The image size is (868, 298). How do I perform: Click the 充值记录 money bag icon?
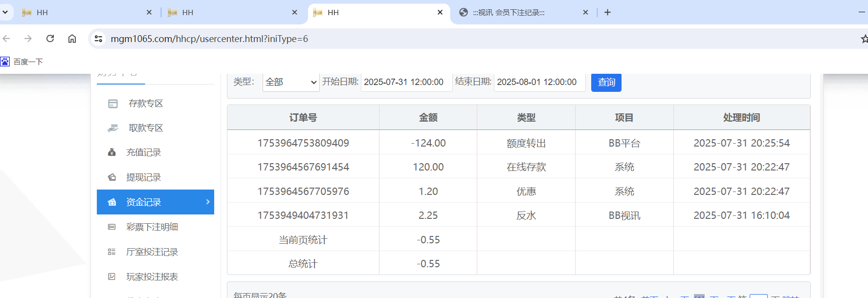(112, 152)
